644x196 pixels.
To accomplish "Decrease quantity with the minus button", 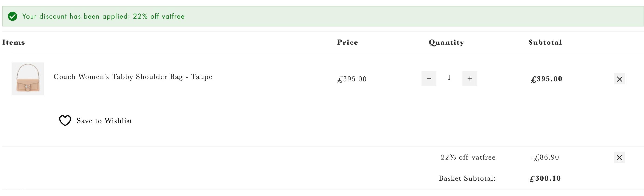I will [429, 79].
